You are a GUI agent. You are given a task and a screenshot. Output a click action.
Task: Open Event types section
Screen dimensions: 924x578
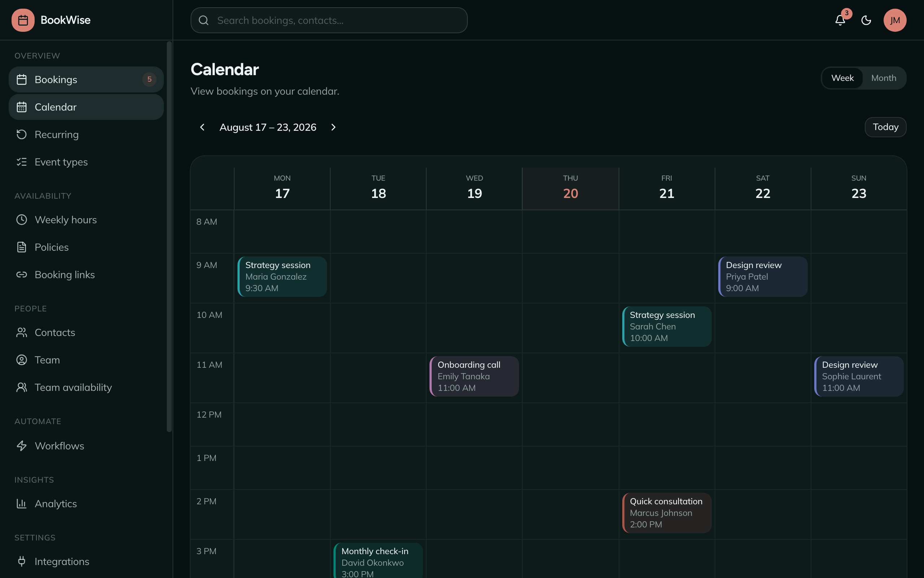(86, 162)
